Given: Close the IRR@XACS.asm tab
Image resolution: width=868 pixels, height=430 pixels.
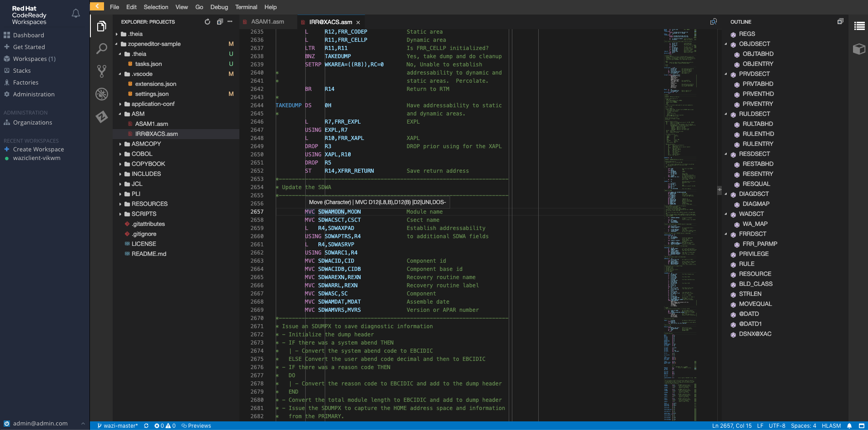Looking at the screenshot, I should [358, 22].
